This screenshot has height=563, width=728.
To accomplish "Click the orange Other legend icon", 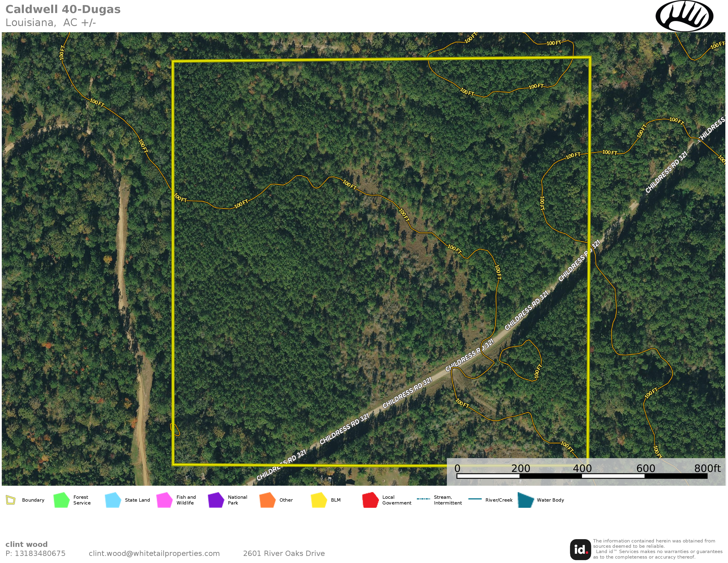I will pyautogui.click(x=267, y=500).
